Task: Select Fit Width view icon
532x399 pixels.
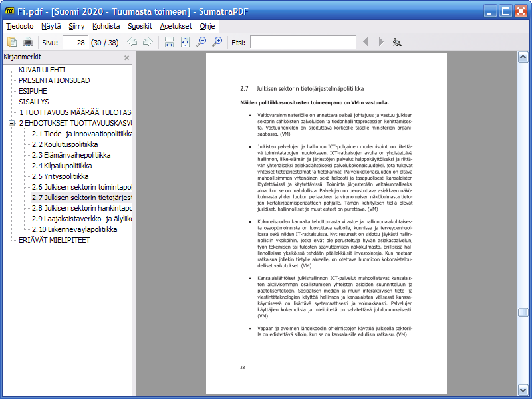Action: pos(169,42)
